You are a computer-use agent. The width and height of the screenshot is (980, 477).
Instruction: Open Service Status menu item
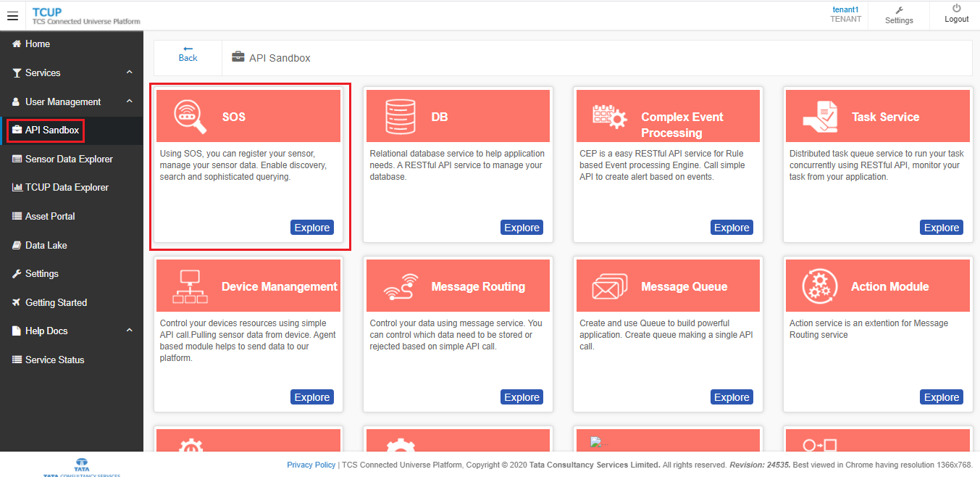(72, 360)
